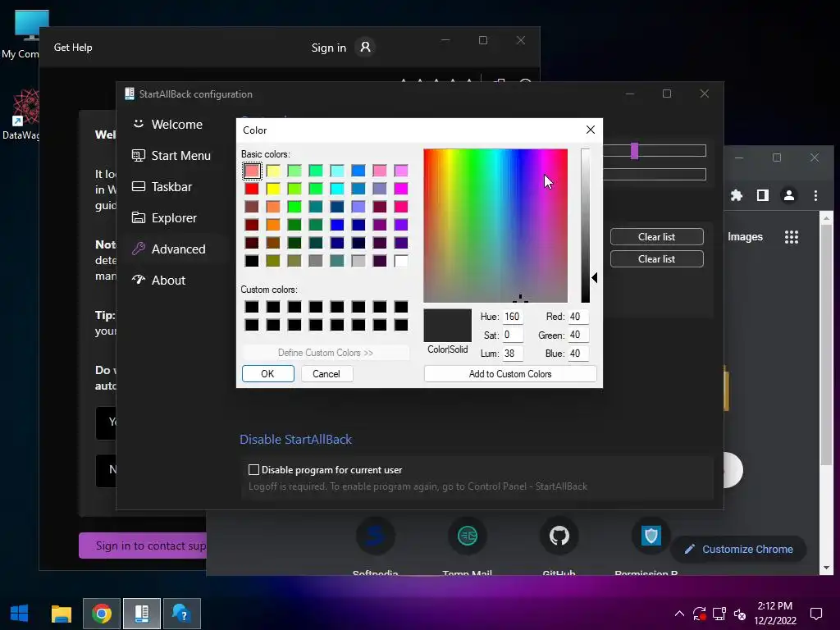Select the bright yellow basic color swatch
840x630 pixels.
(x=273, y=189)
